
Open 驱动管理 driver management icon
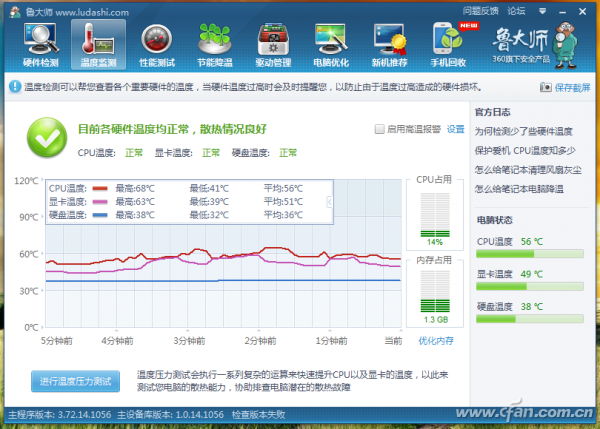273,45
